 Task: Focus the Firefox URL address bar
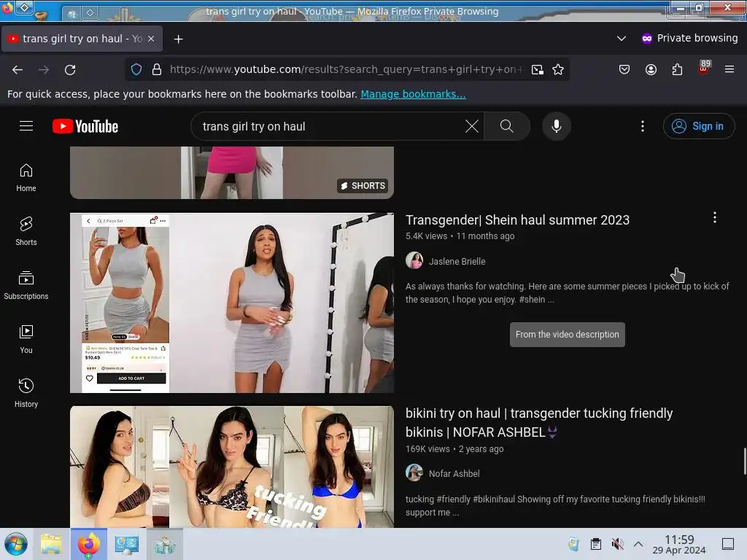pos(346,69)
